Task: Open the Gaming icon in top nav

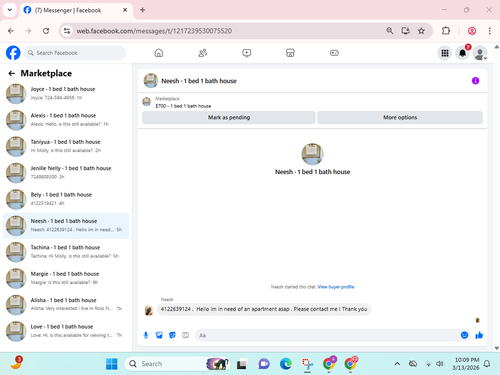Action: (x=334, y=53)
